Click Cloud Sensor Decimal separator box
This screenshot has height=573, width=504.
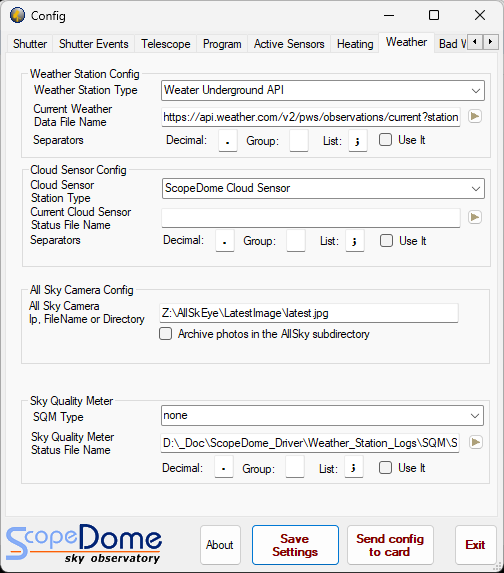point(225,241)
